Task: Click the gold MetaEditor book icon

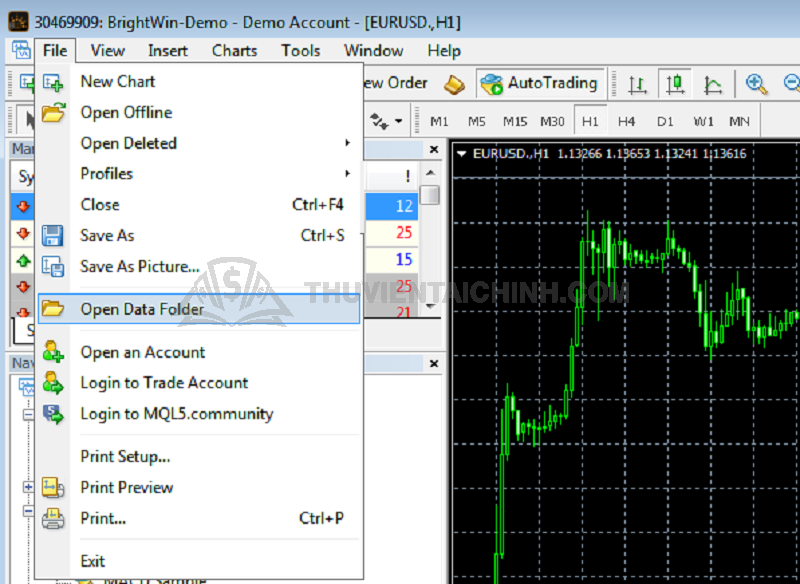Action: click(454, 84)
